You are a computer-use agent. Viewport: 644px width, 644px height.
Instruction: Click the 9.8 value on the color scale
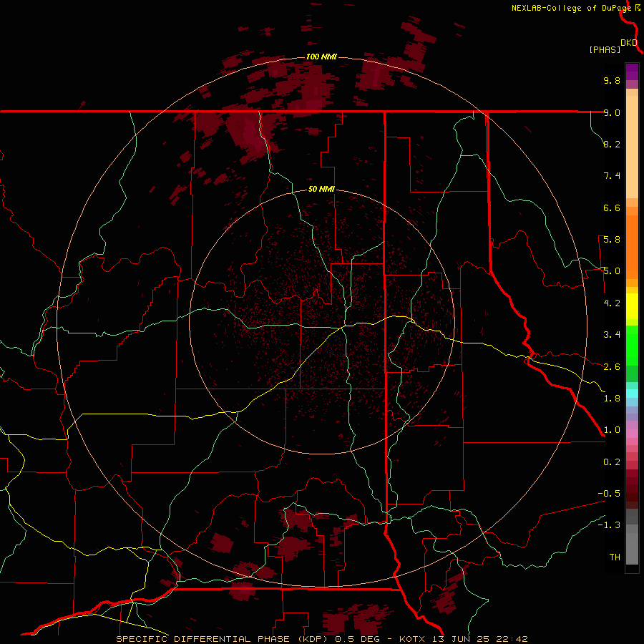(x=612, y=80)
